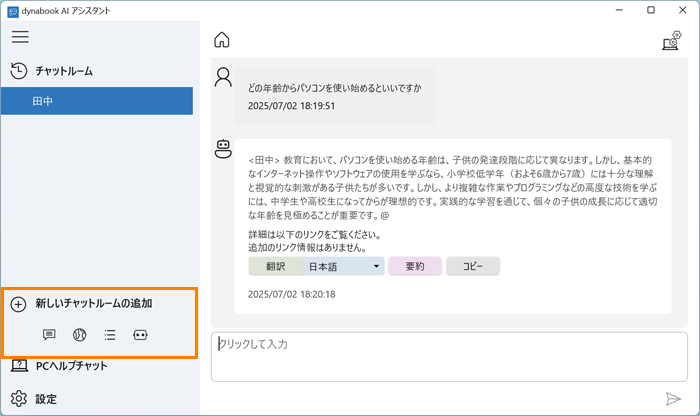Click the message input field

tap(449, 357)
